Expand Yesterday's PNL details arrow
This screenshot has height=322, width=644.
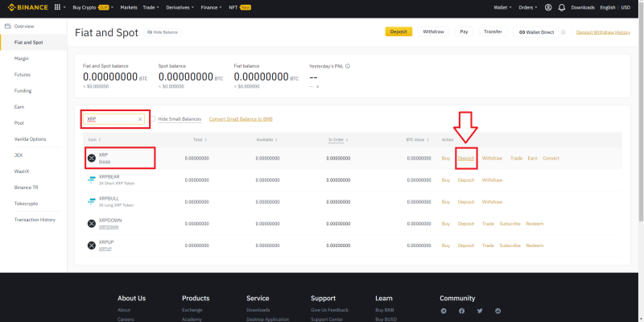pyautogui.click(x=317, y=87)
